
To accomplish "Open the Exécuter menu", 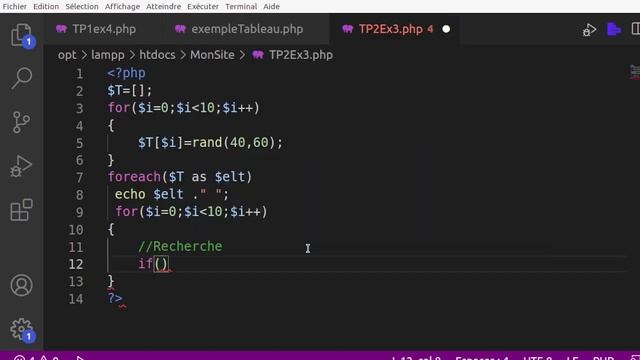I will click(203, 7).
